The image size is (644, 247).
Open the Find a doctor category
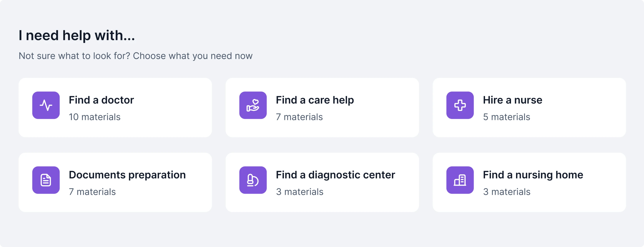(115, 107)
